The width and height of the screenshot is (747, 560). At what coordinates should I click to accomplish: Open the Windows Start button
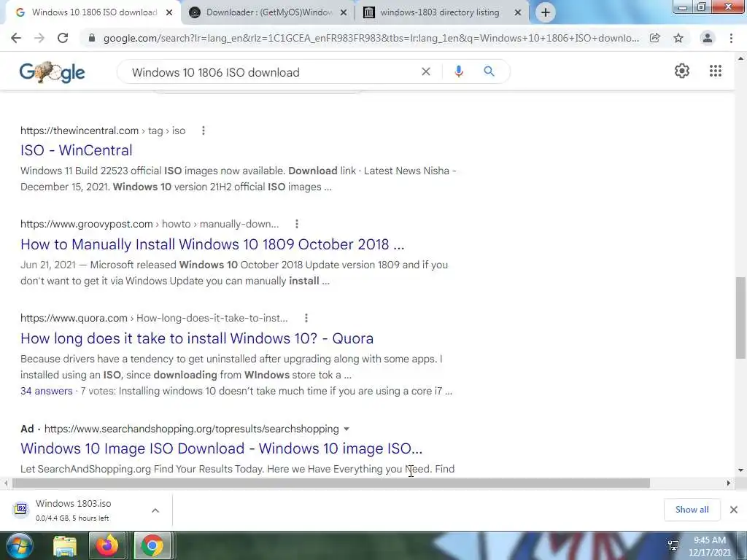(x=19, y=545)
